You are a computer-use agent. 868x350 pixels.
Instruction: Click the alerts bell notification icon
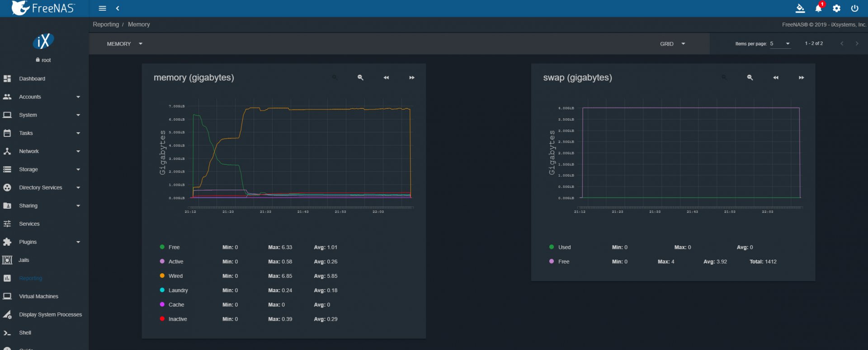818,9
